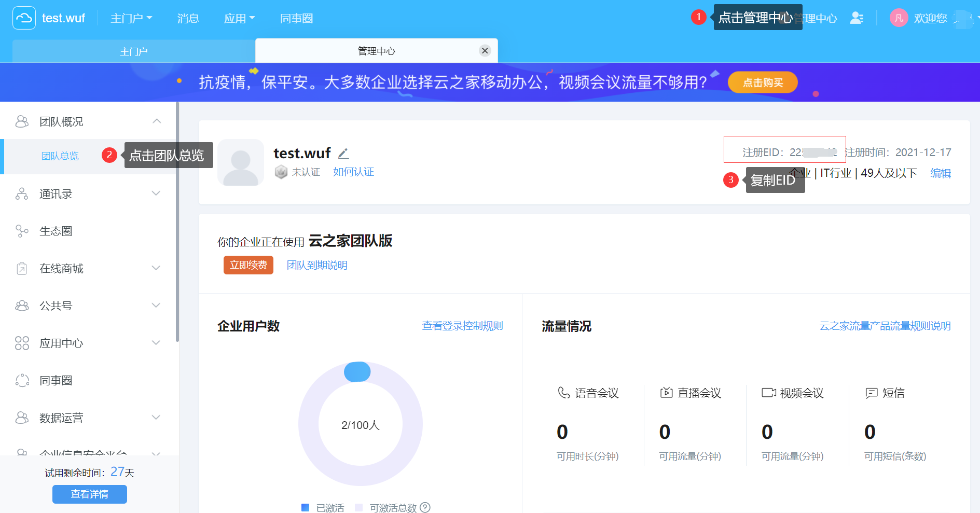Click the pink user avatar in header

coord(899,18)
